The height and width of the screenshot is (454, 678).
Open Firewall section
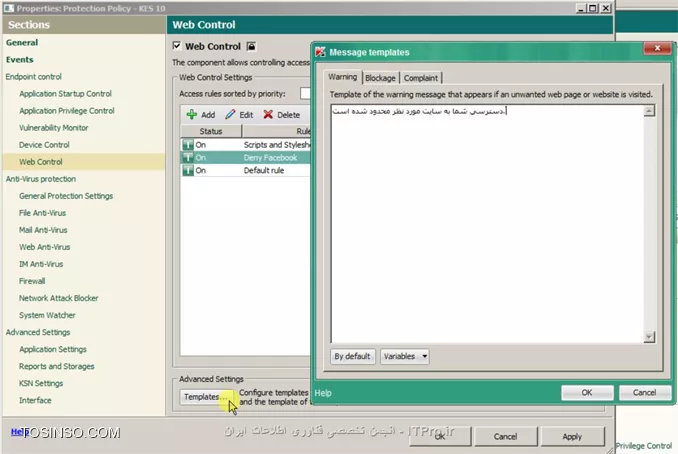tap(32, 281)
